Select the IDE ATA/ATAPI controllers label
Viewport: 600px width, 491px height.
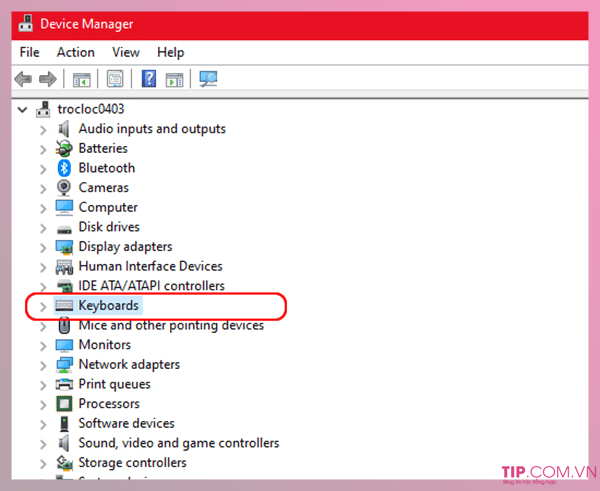click(152, 286)
